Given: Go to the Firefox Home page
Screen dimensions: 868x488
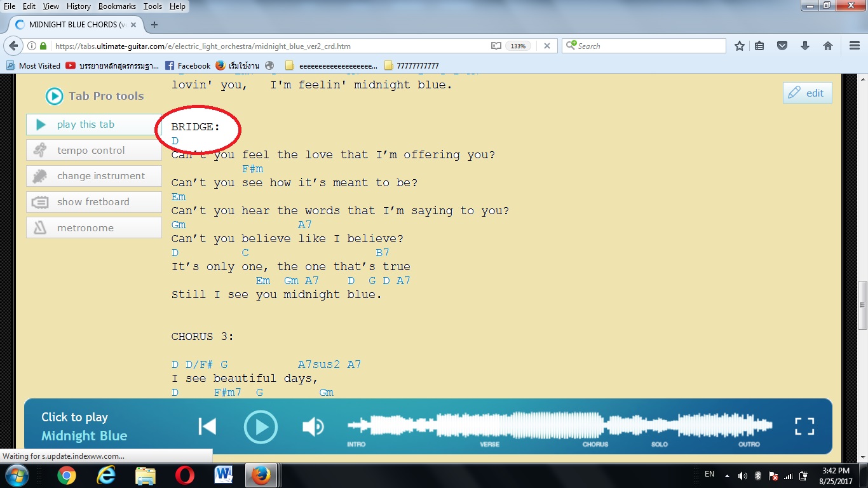Looking at the screenshot, I should [827, 46].
